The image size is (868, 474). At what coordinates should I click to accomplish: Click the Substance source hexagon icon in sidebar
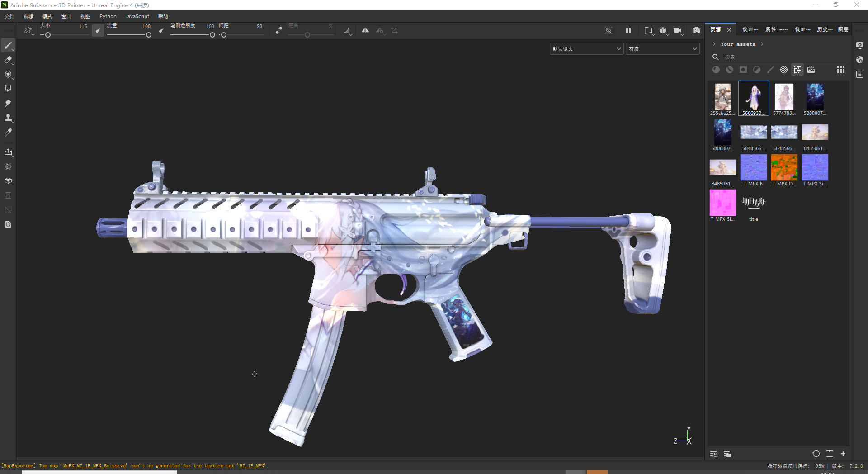pyautogui.click(x=8, y=166)
